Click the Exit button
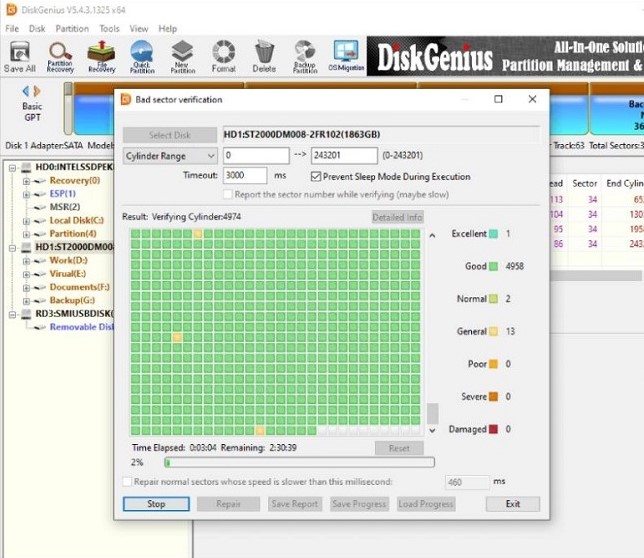 tap(513, 504)
